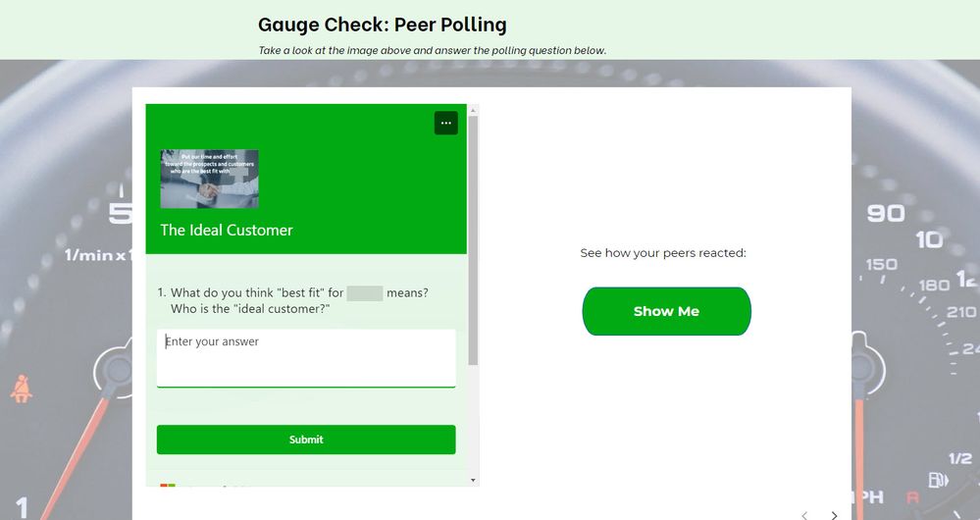Click the orange seatbelt warning icon
The width and height of the screenshot is (980, 520).
pyautogui.click(x=21, y=390)
